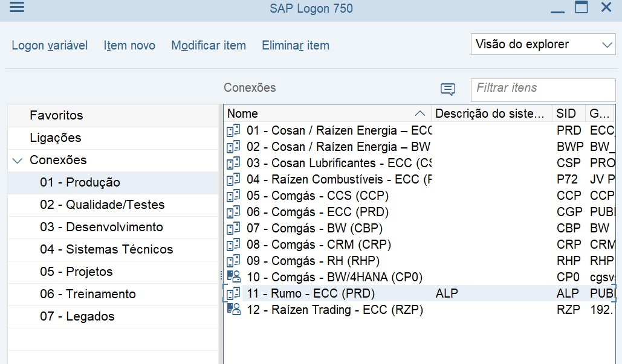Click the G... column header
The height and width of the screenshot is (364, 622).
click(600, 113)
